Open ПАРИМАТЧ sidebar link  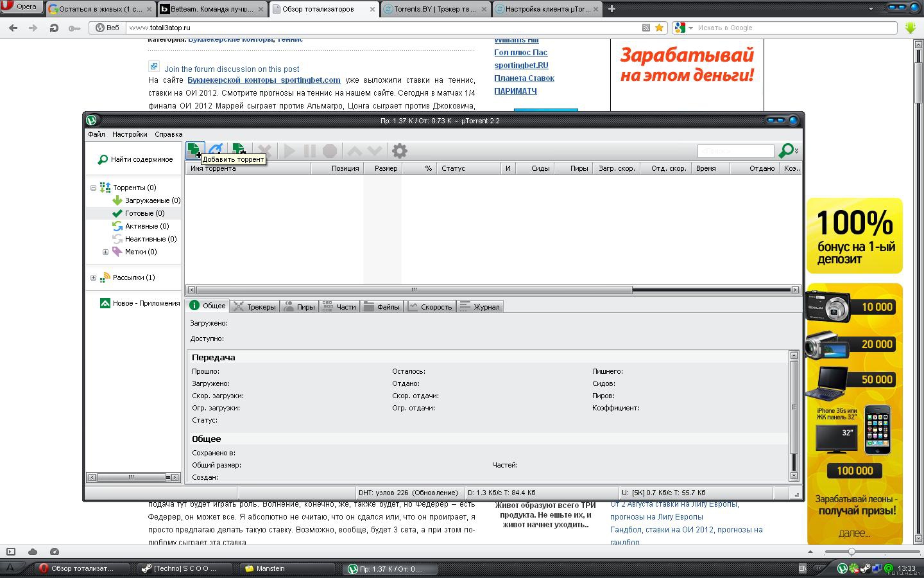515,91
